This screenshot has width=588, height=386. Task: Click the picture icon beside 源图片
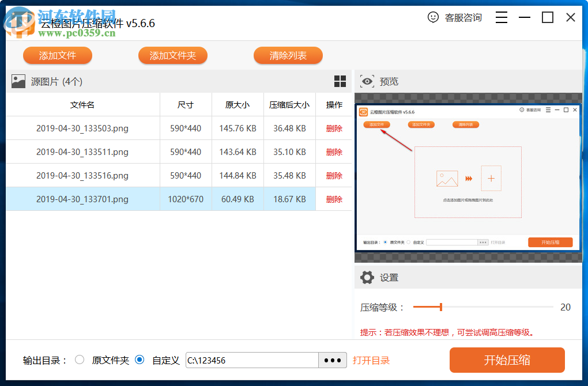[x=18, y=81]
